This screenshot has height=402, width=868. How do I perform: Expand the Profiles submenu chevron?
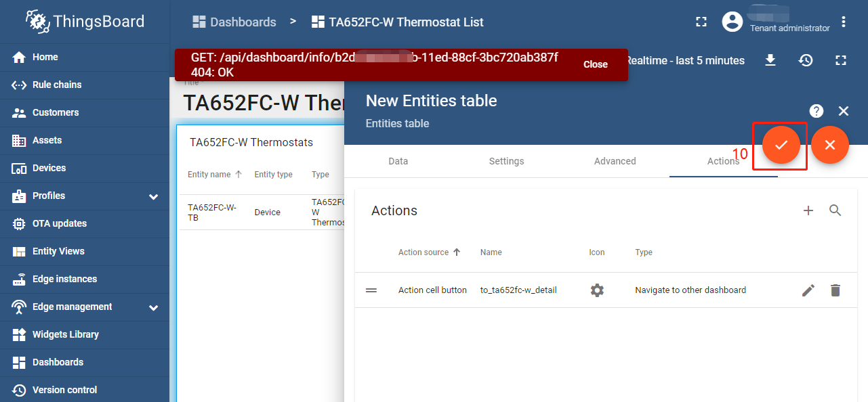[x=154, y=196]
